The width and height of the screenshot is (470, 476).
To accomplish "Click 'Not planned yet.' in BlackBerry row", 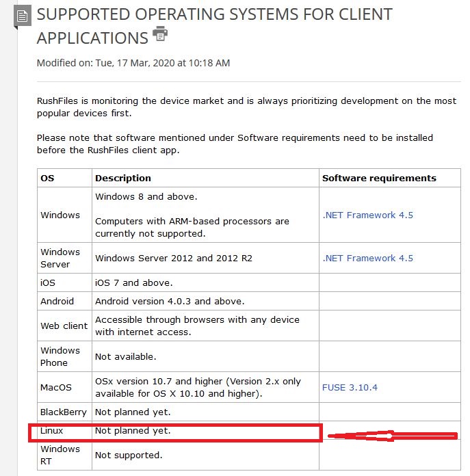I will click(133, 412).
